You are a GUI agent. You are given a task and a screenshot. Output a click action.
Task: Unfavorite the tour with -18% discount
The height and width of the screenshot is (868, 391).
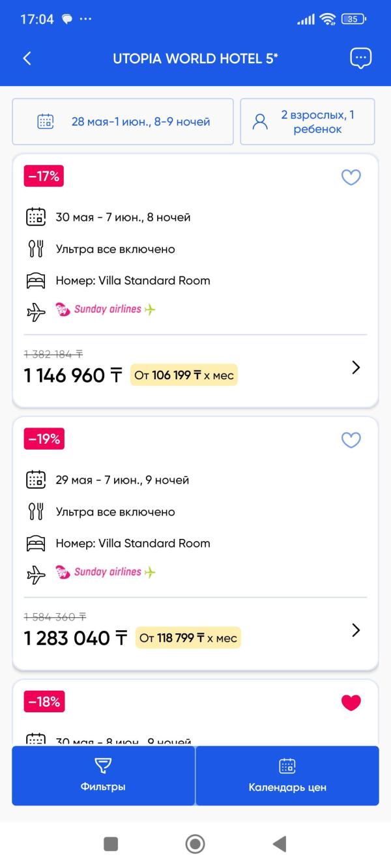(351, 702)
